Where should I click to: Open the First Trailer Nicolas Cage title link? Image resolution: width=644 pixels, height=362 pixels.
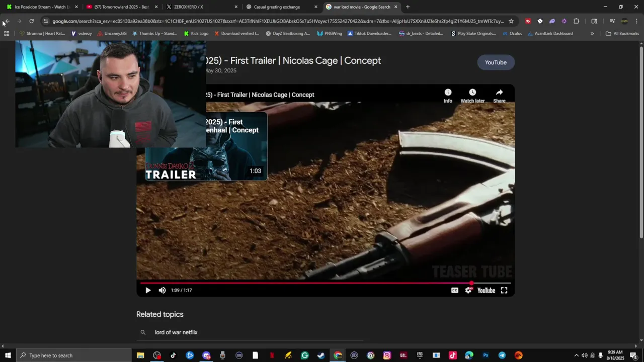tap(292, 60)
